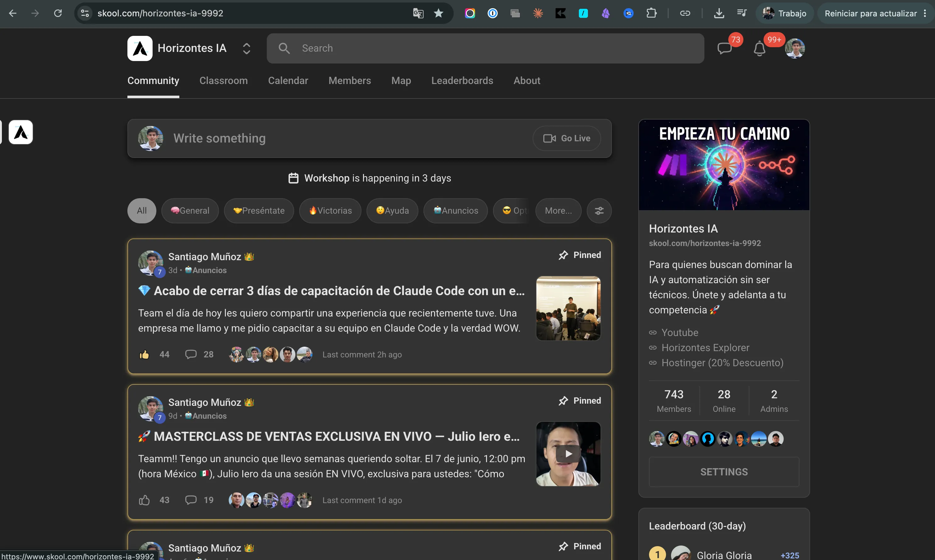The image size is (935, 560).
Task: Expand the community switcher chevrons
Action: [246, 48]
